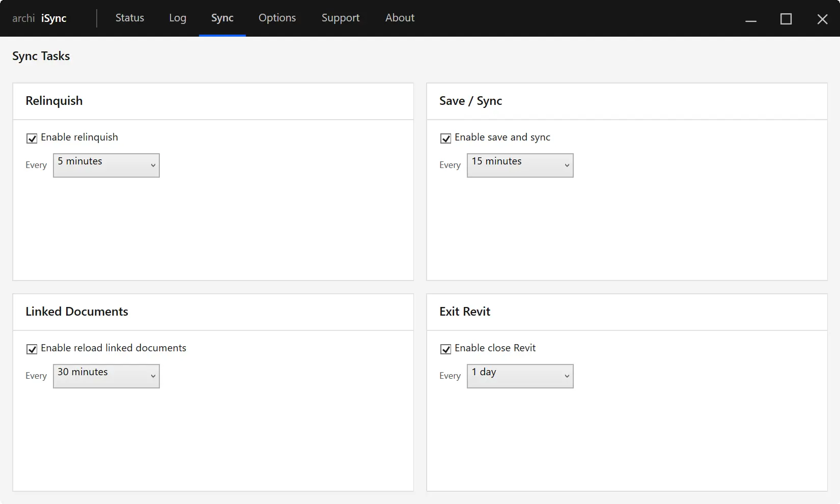Uncheck Enable save and sync

445,138
